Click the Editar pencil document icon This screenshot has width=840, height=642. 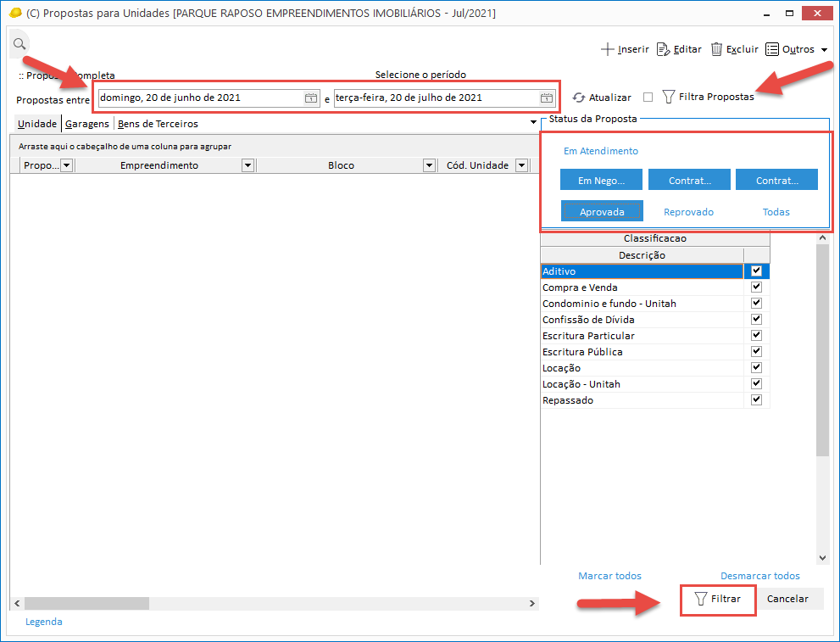[x=663, y=49]
